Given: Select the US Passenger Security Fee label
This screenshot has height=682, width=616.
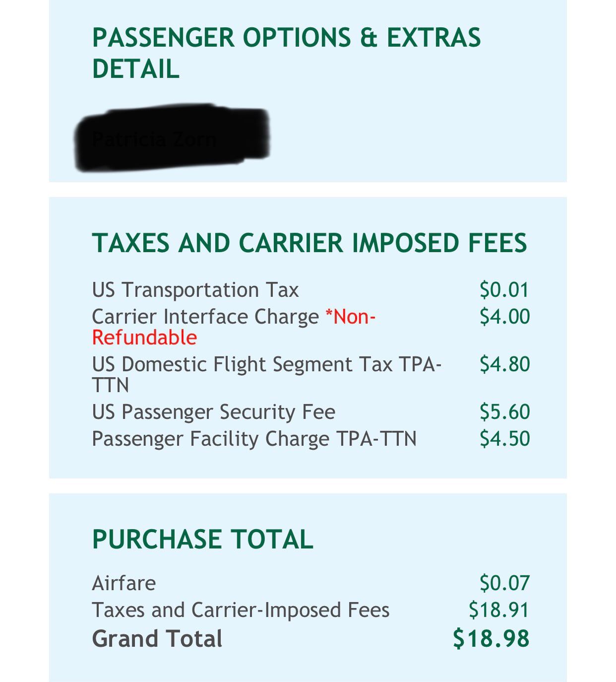Looking at the screenshot, I should [213, 412].
